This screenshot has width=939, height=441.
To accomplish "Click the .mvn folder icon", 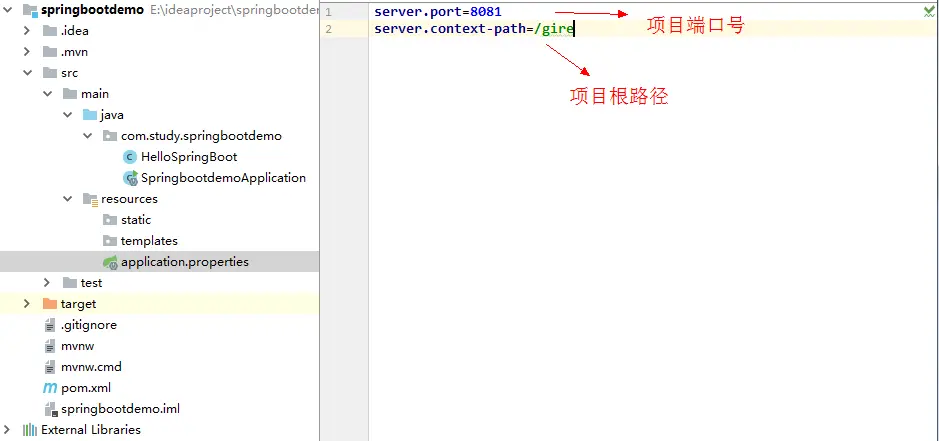I will point(50,52).
